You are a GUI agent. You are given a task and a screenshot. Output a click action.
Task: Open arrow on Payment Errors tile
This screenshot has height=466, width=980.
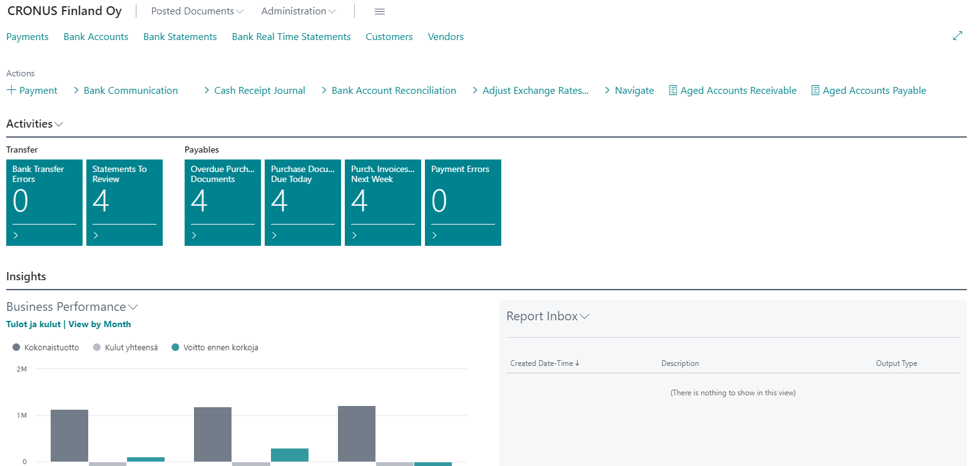tap(434, 235)
